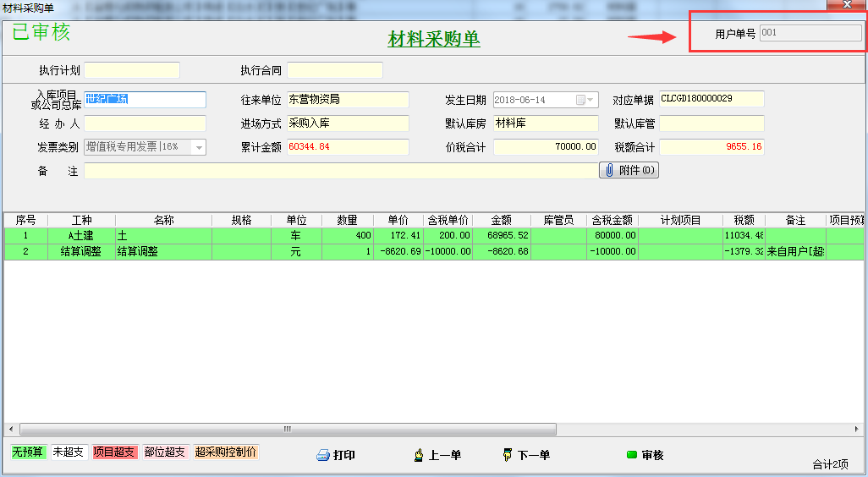Viewport: 868px width, 477px height.
Task: Click the 用户单号 input field
Action: coord(810,33)
